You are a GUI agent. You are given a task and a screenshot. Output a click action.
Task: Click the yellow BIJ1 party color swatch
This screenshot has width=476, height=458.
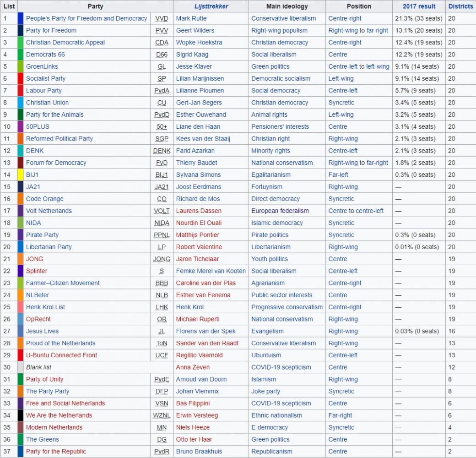coord(20,175)
